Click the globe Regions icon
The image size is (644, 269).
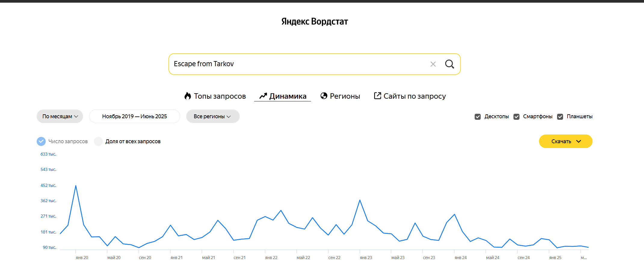(x=324, y=96)
